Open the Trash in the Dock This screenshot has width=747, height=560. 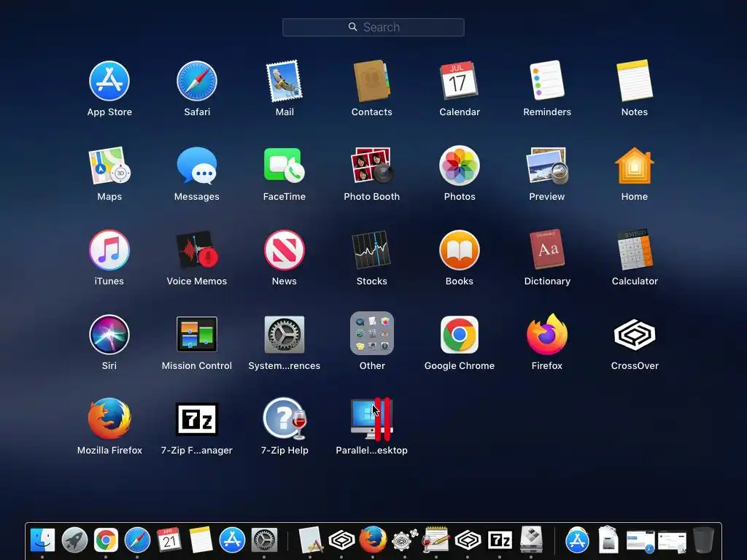pos(703,540)
